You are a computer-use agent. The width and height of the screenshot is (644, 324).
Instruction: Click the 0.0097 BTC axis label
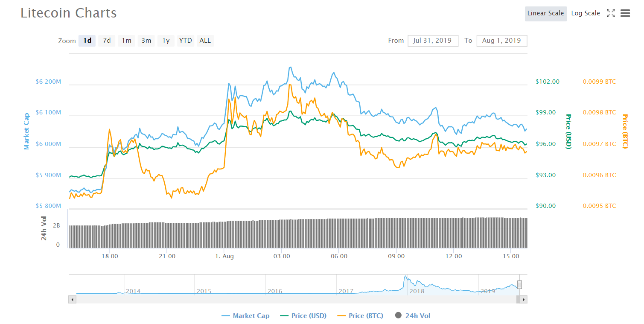pos(599,144)
